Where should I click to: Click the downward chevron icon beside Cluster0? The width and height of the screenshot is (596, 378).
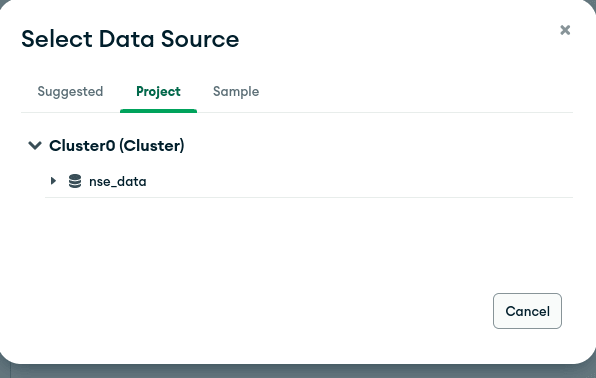tap(35, 145)
